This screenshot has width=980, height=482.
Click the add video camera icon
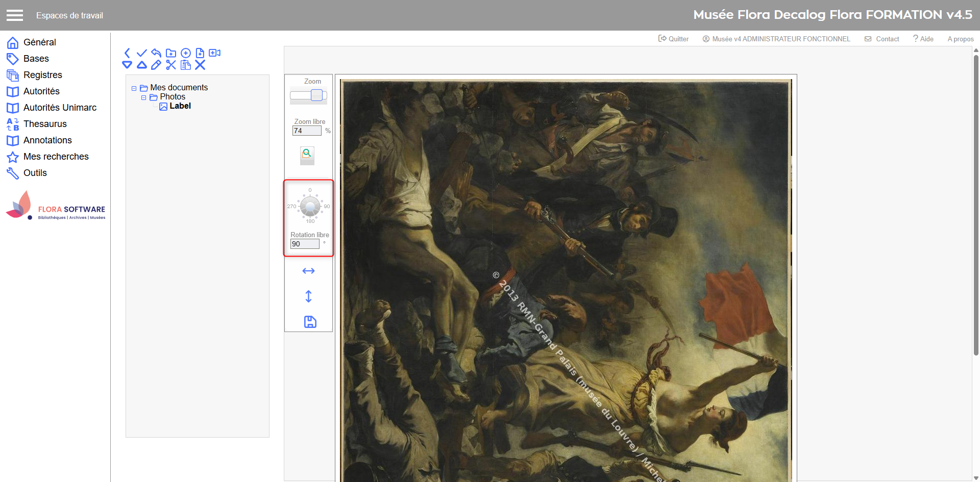pos(215,53)
